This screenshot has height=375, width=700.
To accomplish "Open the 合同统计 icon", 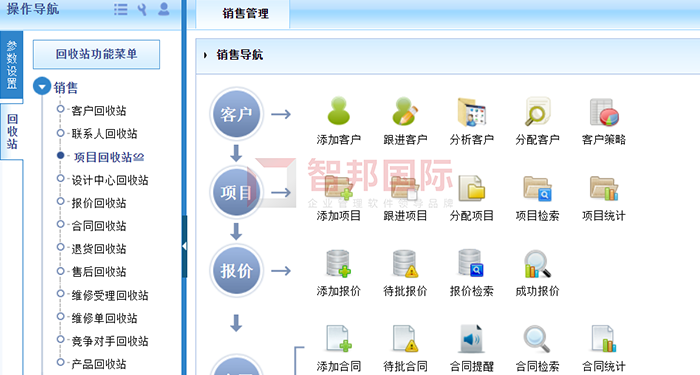I will (x=604, y=339).
